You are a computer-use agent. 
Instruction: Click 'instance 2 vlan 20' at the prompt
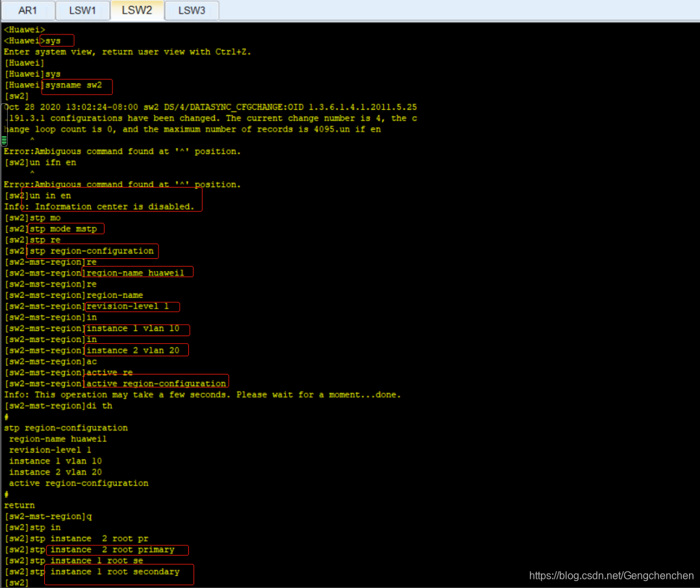[133, 350]
